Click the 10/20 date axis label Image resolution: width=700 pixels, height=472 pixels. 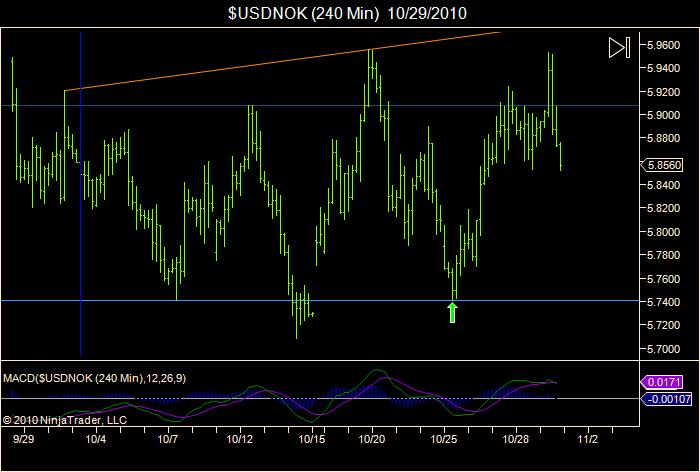(372, 439)
